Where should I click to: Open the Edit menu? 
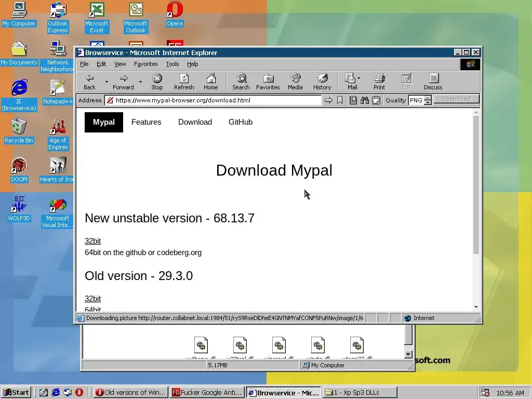tap(101, 64)
